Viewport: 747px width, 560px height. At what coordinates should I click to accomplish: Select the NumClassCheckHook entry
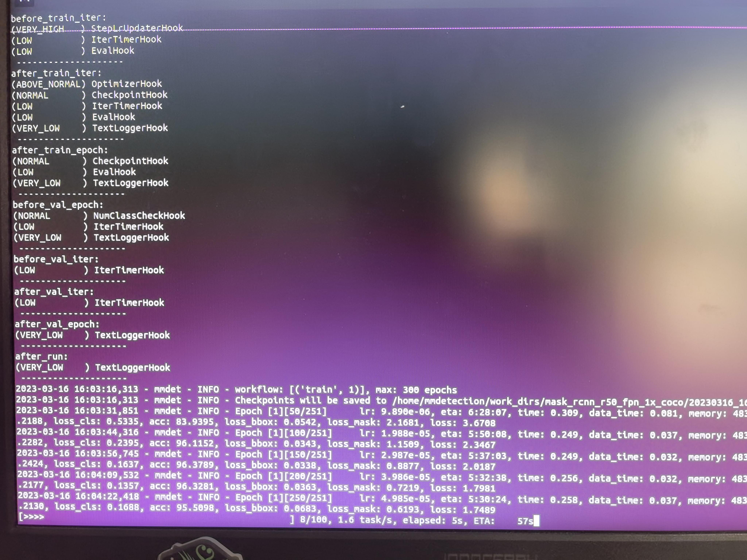pos(139,216)
